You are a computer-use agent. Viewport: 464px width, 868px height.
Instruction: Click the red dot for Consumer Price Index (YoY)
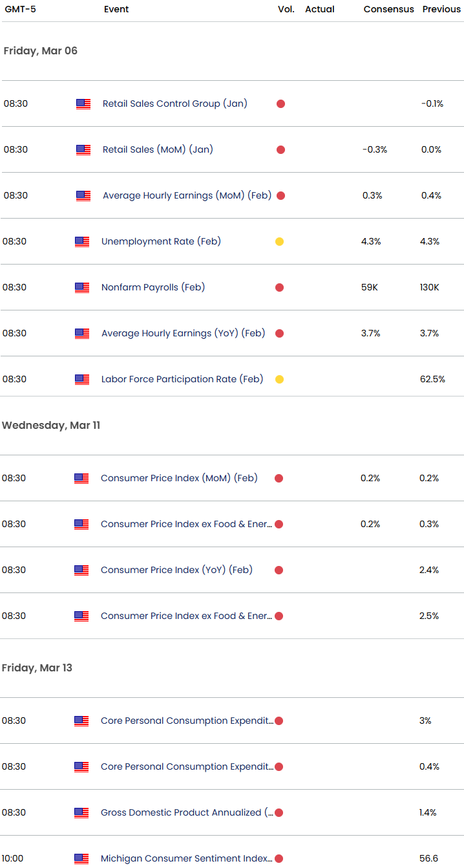279,570
